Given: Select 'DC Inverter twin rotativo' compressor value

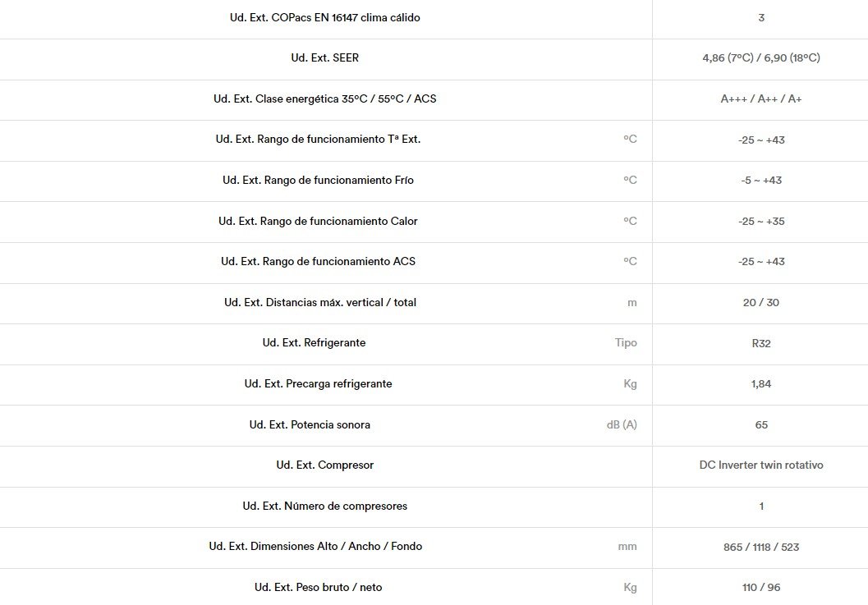Looking at the screenshot, I should tap(761, 465).
